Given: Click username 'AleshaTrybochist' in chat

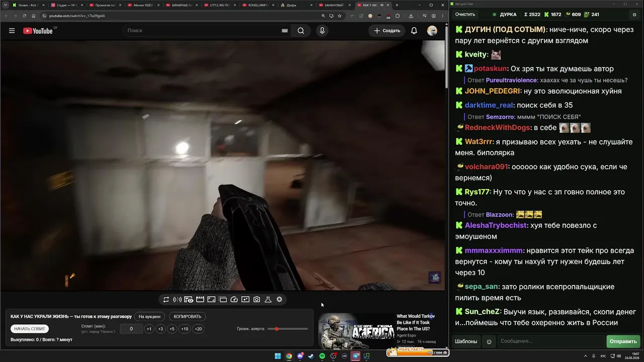Looking at the screenshot, I should pyautogui.click(x=496, y=226).
